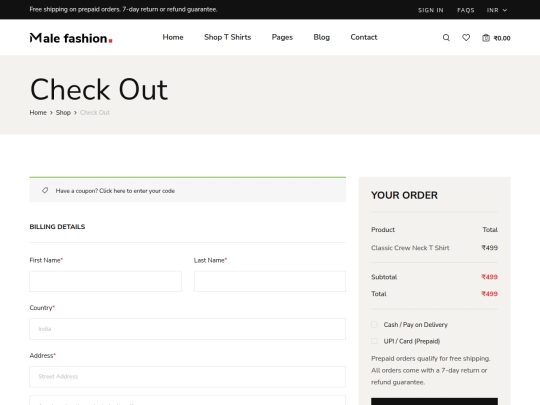Click the SIGN IN link

[431, 10]
